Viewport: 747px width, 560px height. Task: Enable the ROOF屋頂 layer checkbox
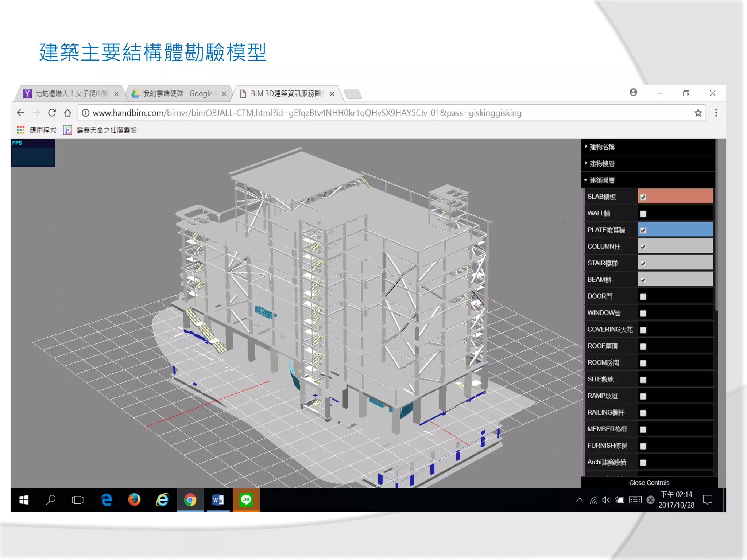pyautogui.click(x=643, y=347)
